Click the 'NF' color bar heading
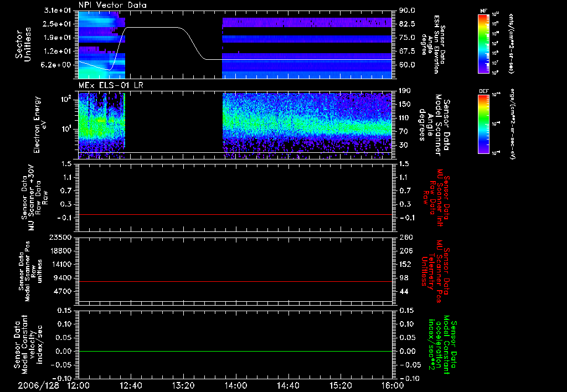567x392 pixels. click(x=483, y=11)
